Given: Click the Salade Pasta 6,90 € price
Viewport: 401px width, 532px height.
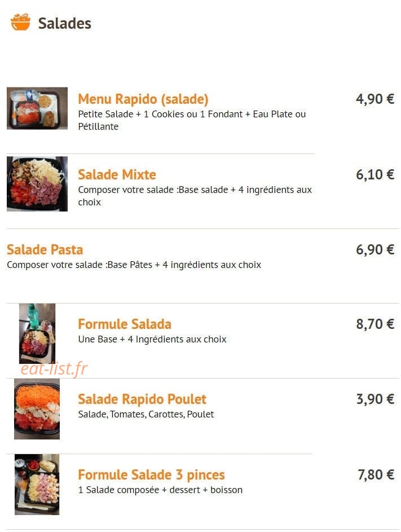Looking at the screenshot, I should tap(375, 250).
